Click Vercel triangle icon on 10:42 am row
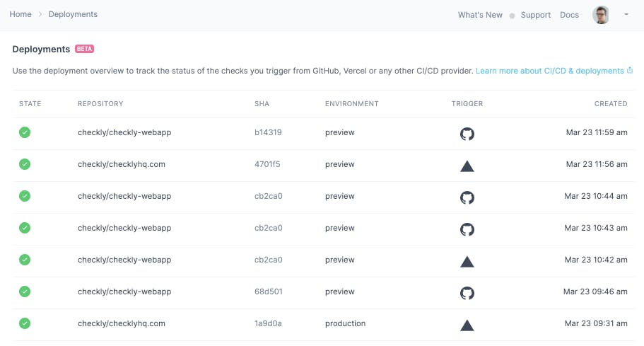 (x=467, y=262)
